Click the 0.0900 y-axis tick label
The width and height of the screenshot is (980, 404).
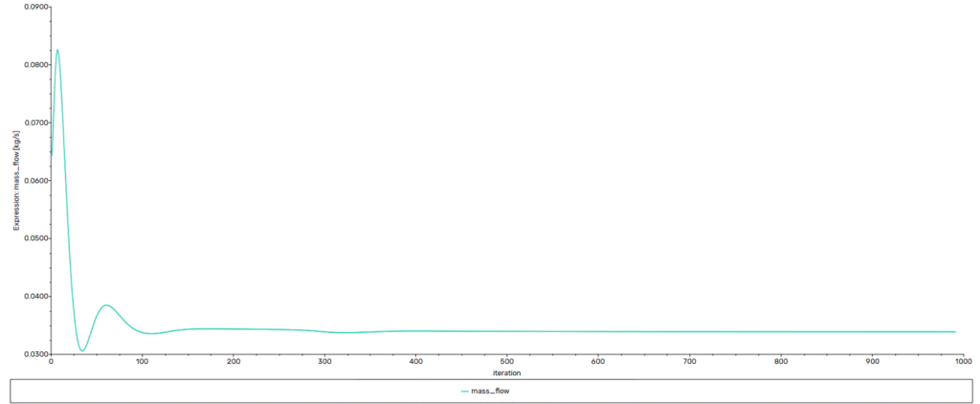click(33, 8)
